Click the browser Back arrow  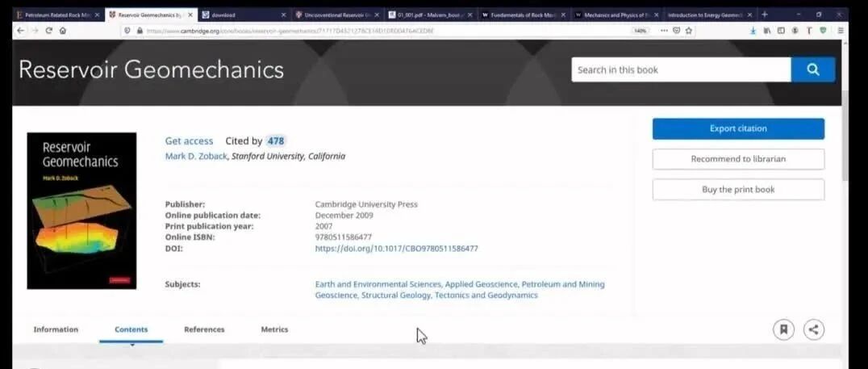(x=20, y=31)
